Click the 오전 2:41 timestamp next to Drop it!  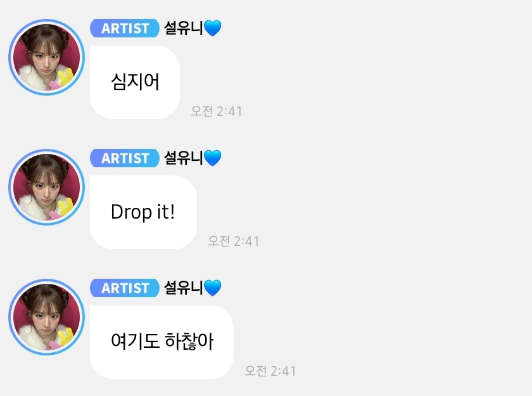click(234, 241)
